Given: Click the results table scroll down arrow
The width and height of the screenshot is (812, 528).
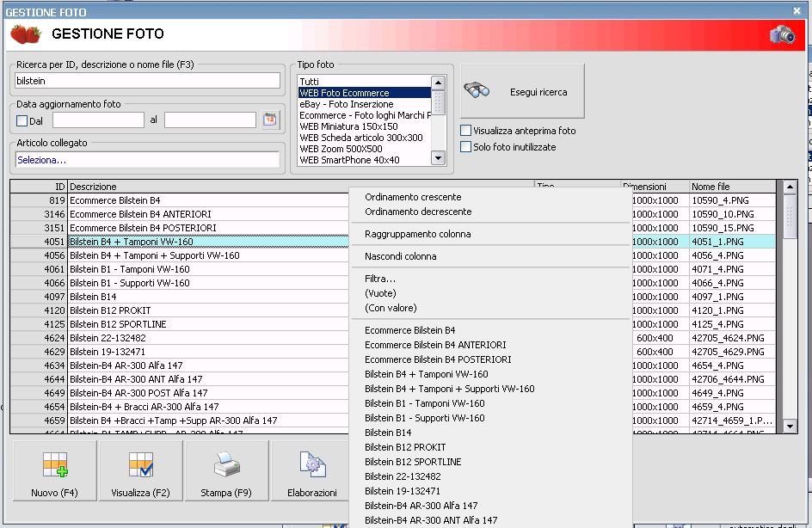Looking at the screenshot, I should click(x=790, y=427).
